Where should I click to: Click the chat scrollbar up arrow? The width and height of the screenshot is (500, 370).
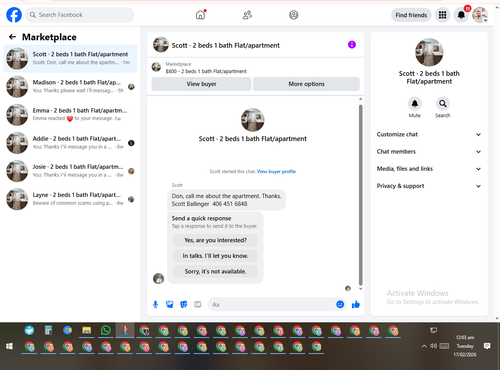360,99
